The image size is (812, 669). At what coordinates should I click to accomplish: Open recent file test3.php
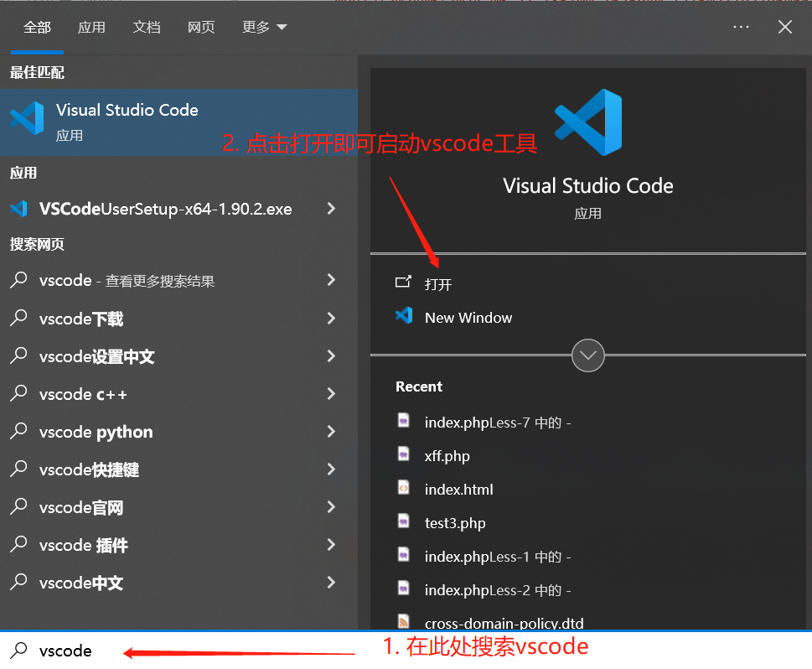pyautogui.click(x=455, y=523)
